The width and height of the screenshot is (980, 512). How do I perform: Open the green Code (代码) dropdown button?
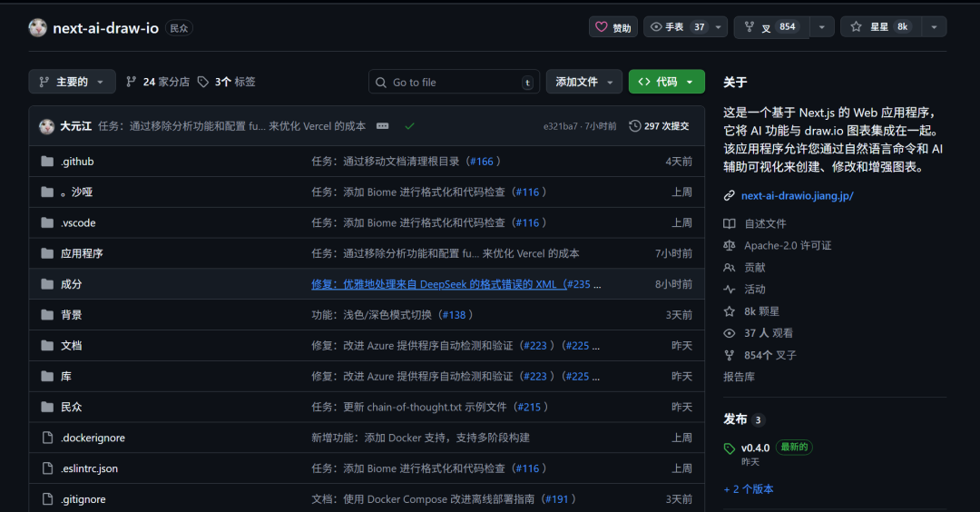coord(666,82)
